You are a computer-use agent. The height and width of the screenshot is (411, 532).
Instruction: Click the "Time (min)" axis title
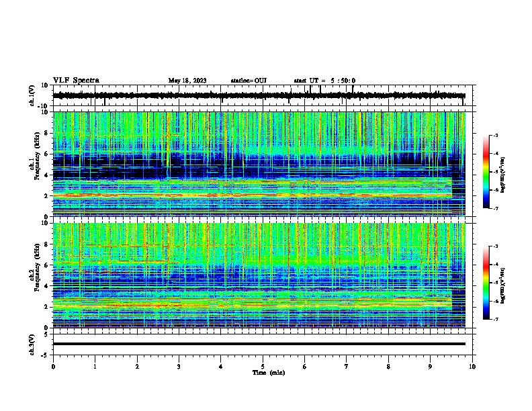click(269, 373)
